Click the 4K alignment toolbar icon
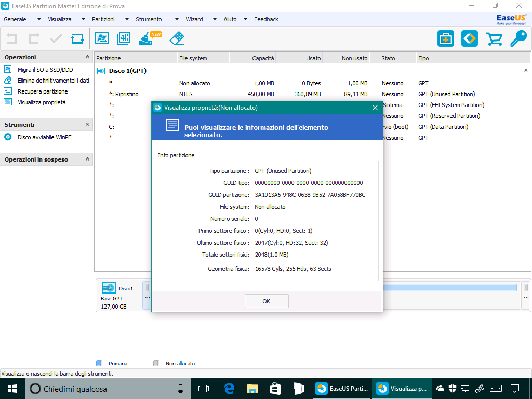Viewport: 532px width, 399px height. coord(124,38)
